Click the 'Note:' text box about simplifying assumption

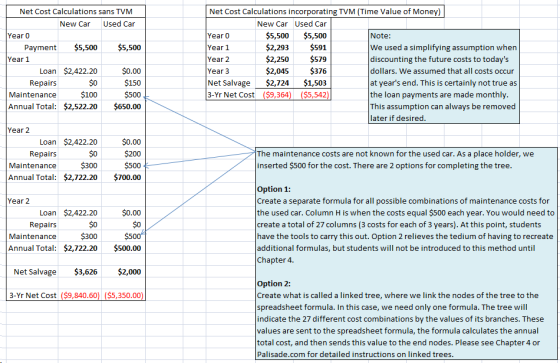444,76
